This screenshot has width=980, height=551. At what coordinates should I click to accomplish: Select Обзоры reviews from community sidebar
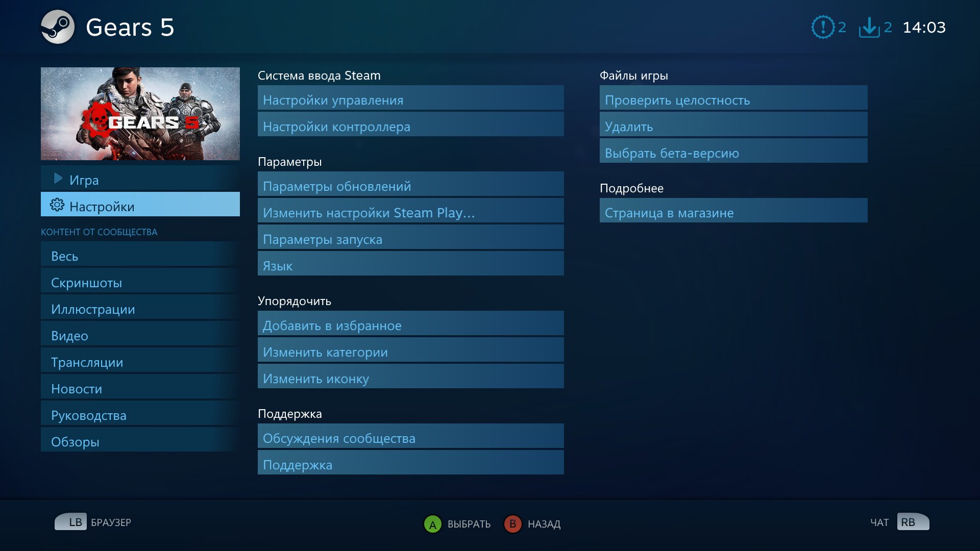76,441
